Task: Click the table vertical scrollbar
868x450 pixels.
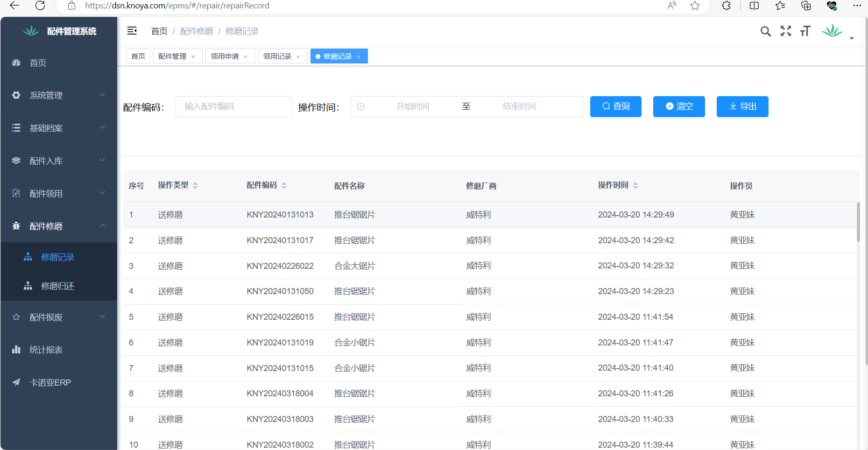Action: click(858, 222)
